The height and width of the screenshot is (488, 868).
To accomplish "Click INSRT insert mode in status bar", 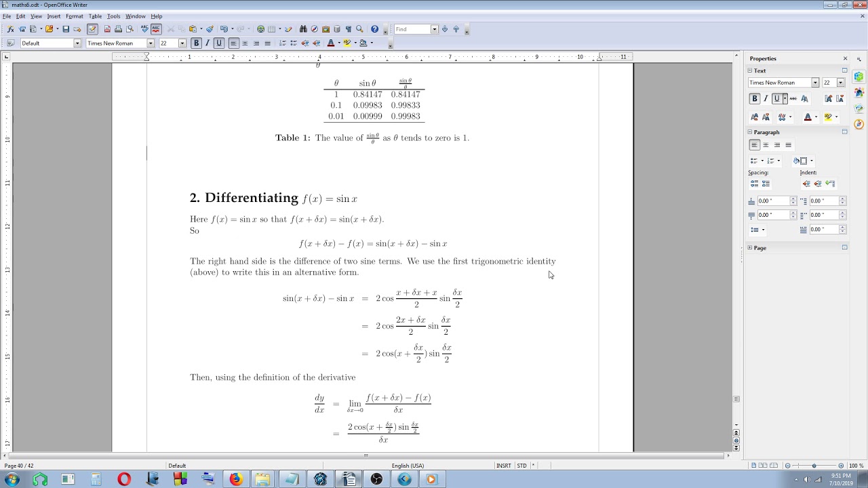I will [504, 466].
